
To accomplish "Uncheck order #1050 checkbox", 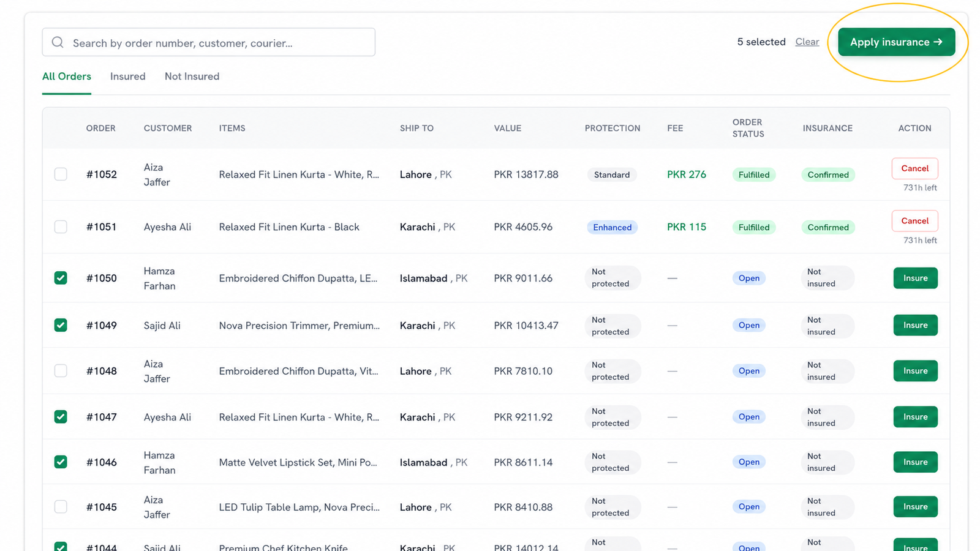I will pos(61,278).
